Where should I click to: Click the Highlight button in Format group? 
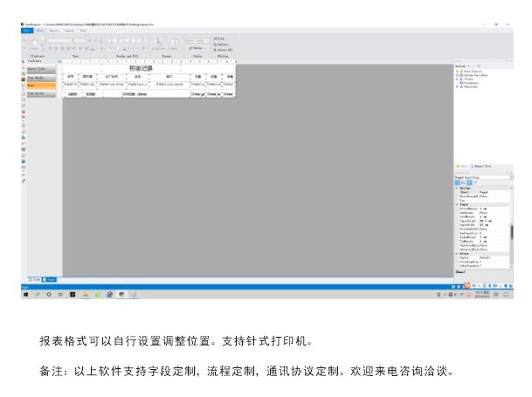pos(158,44)
